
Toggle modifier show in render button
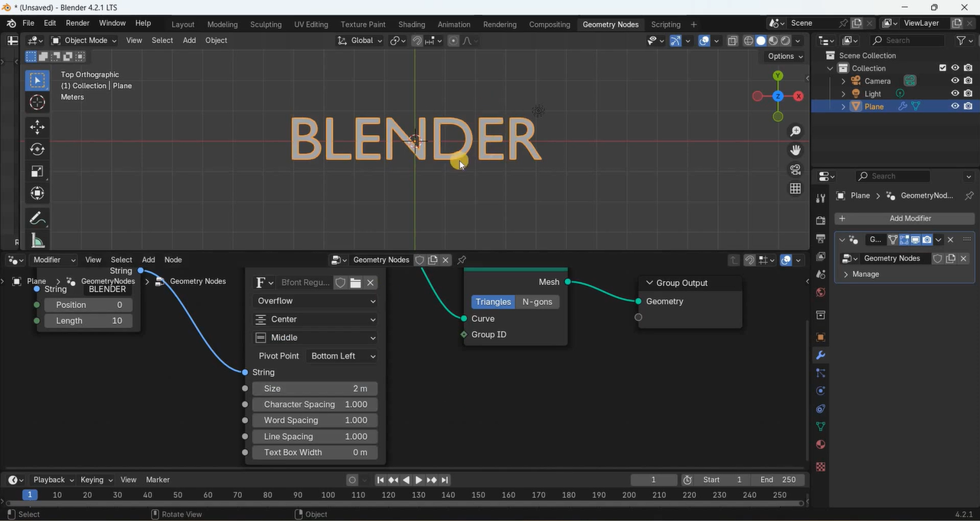point(926,240)
